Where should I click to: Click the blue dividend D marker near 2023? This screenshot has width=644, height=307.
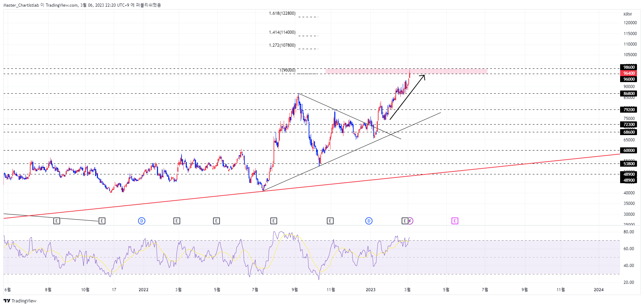click(x=369, y=221)
